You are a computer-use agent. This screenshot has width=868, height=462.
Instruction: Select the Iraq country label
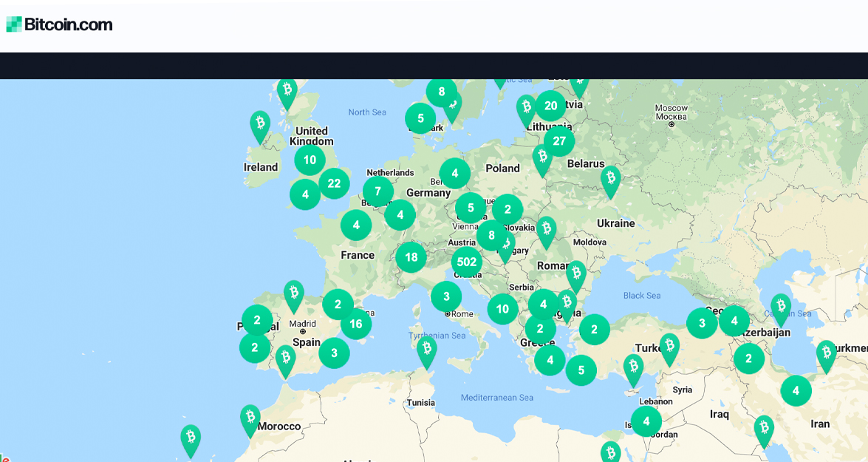(x=719, y=415)
